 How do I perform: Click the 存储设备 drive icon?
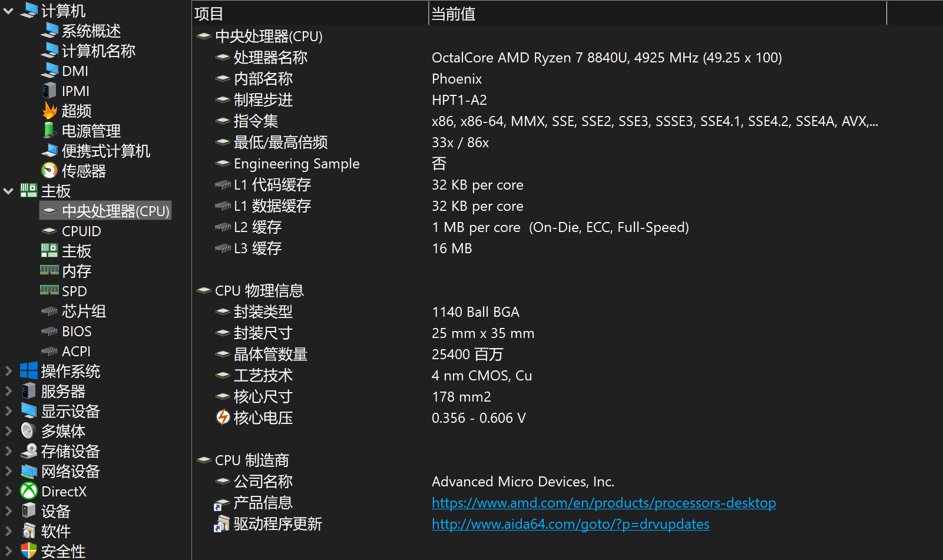click(x=29, y=451)
